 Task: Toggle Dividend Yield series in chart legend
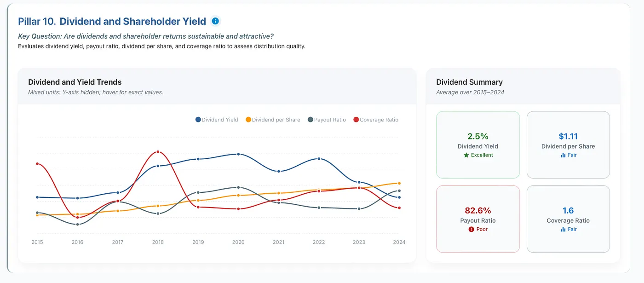pyautogui.click(x=217, y=120)
